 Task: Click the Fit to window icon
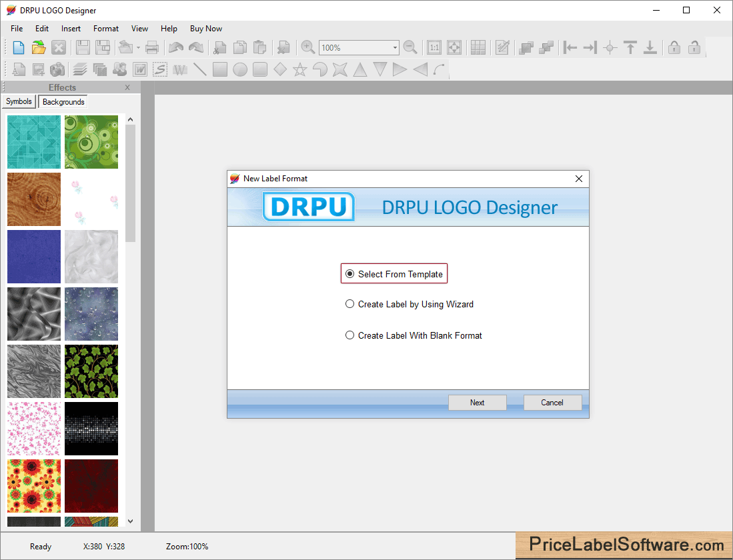click(454, 48)
